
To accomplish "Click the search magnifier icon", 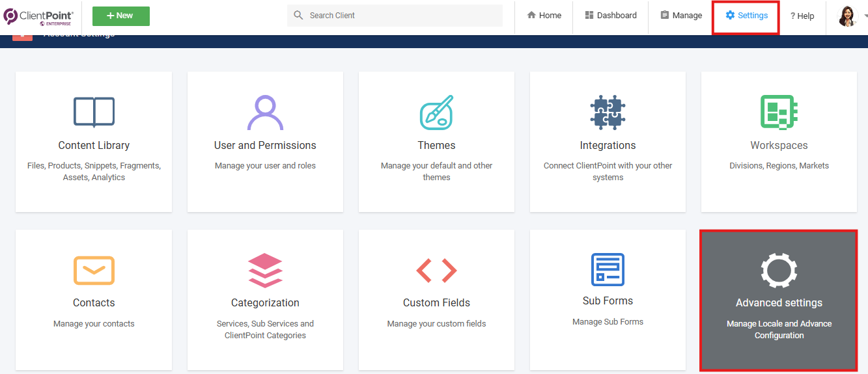I will click(298, 15).
